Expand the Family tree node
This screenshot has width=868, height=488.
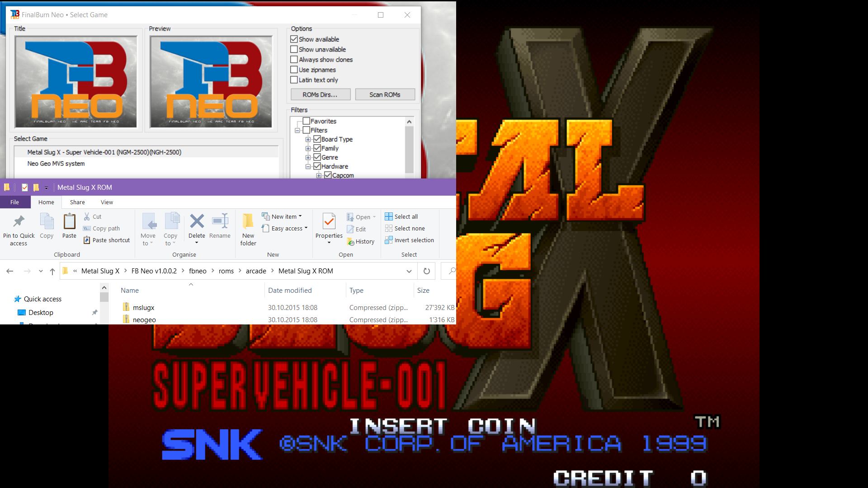point(308,148)
